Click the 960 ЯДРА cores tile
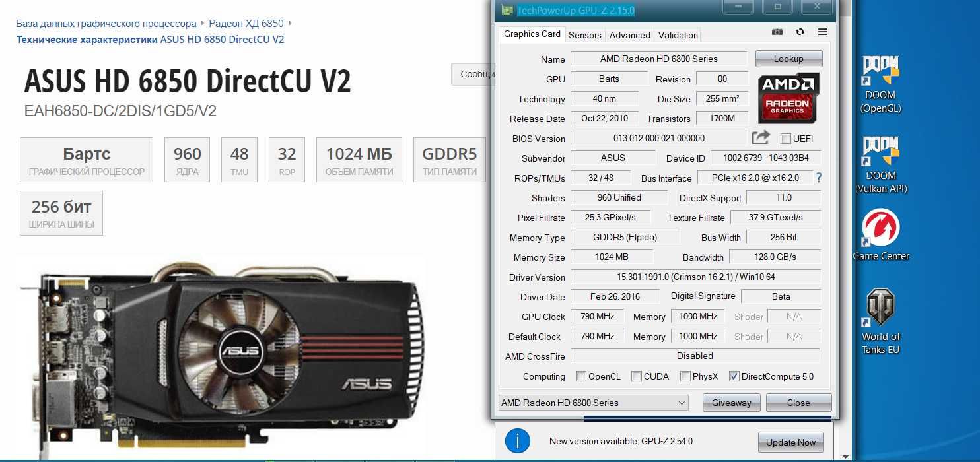The height and width of the screenshot is (462, 980). [x=188, y=160]
